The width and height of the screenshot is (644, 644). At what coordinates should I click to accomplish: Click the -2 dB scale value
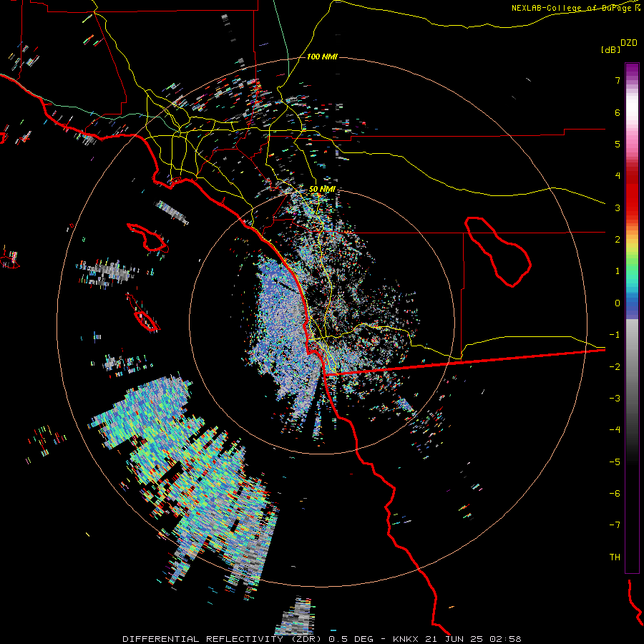pos(615,367)
